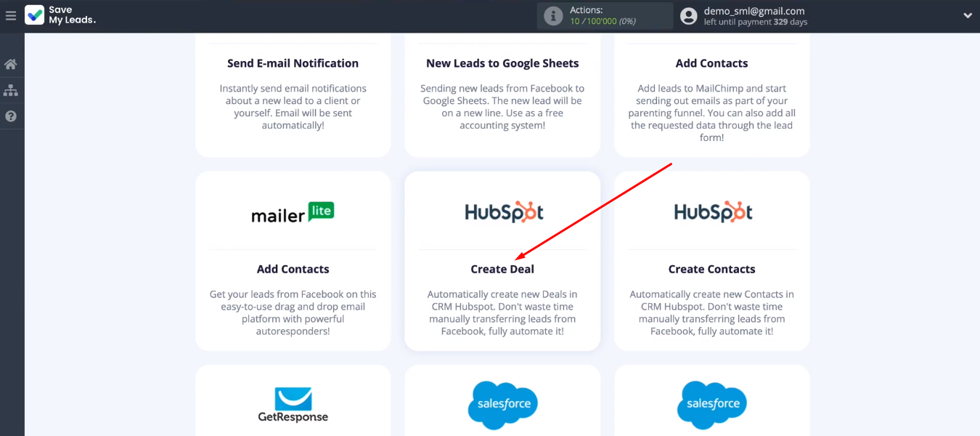This screenshot has width=980, height=436.
Task: Click HubSpot logo above Create Deal
Action: [503, 211]
